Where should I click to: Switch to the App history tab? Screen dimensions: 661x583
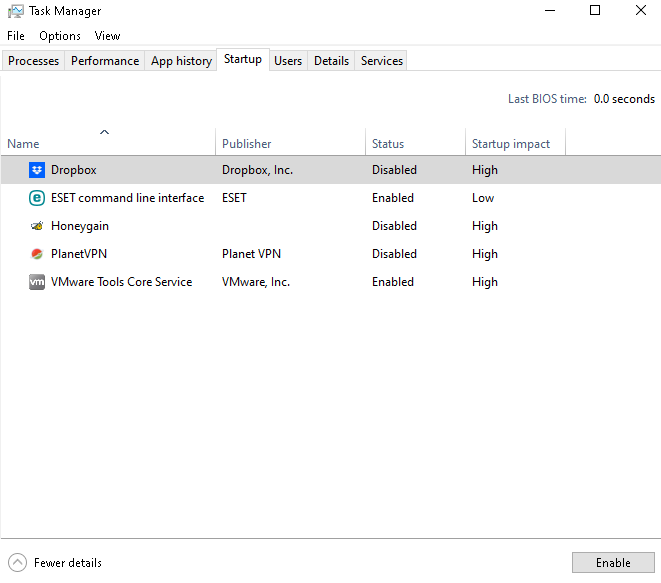[181, 61]
